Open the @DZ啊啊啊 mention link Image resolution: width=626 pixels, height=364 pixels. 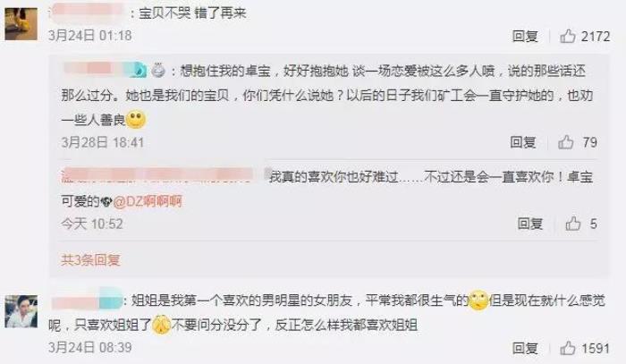[148, 201]
